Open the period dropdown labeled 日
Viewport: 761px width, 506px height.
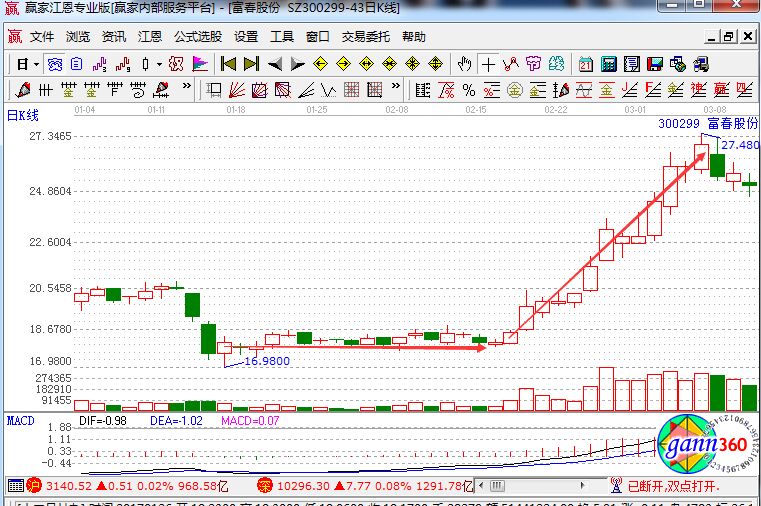click(x=27, y=64)
